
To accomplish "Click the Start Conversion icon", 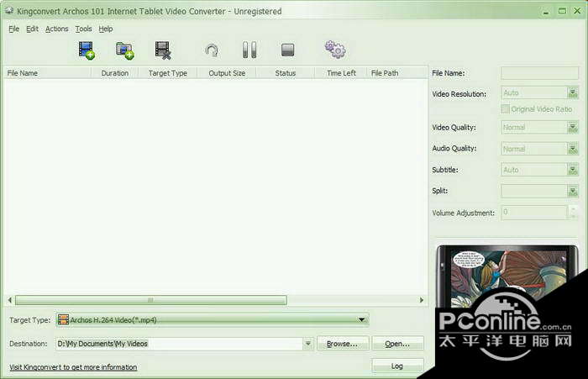I will click(212, 50).
